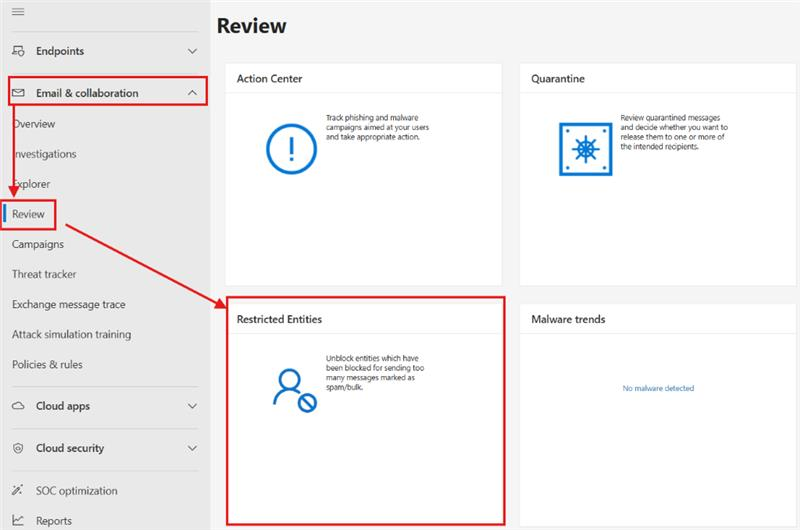Open the Restricted Entities card title
The image size is (800, 530).
[279, 319]
